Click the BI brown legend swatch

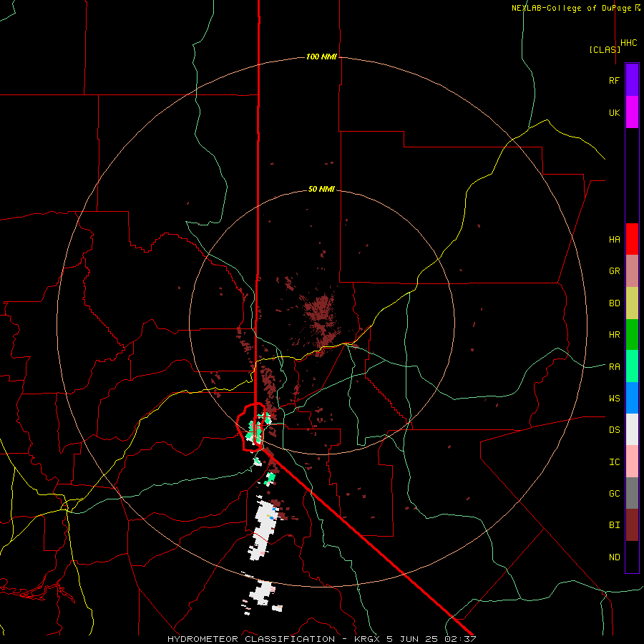click(x=632, y=525)
